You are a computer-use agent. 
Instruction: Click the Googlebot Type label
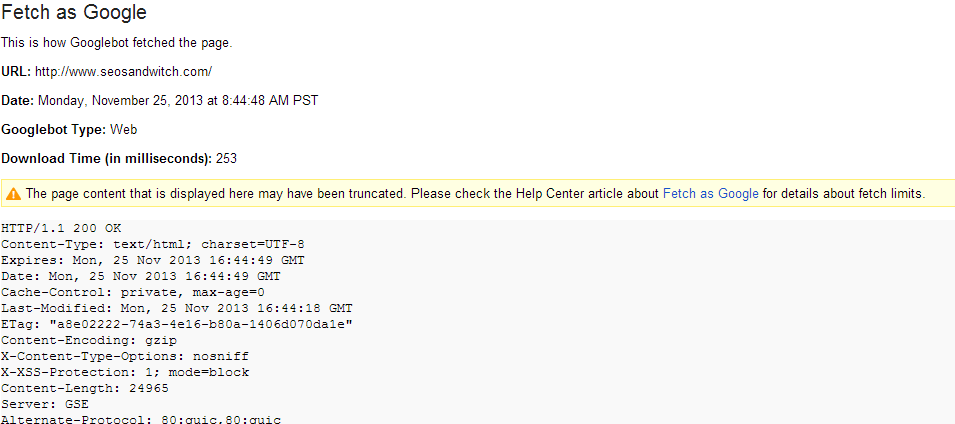54,129
